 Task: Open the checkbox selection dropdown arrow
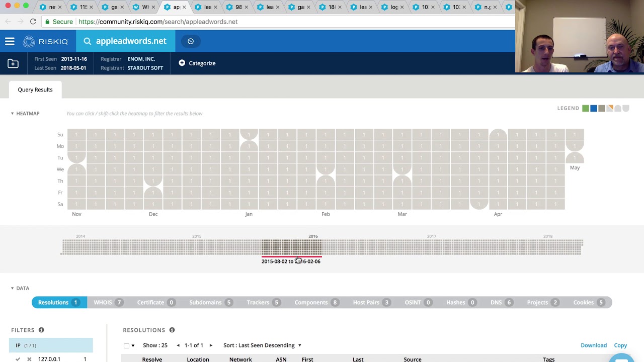tap(133, 345)
